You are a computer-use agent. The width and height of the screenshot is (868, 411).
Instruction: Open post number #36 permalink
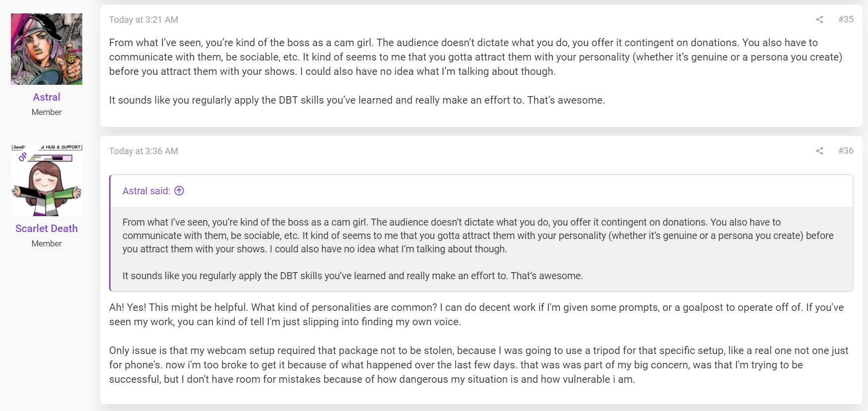[846, 151]
